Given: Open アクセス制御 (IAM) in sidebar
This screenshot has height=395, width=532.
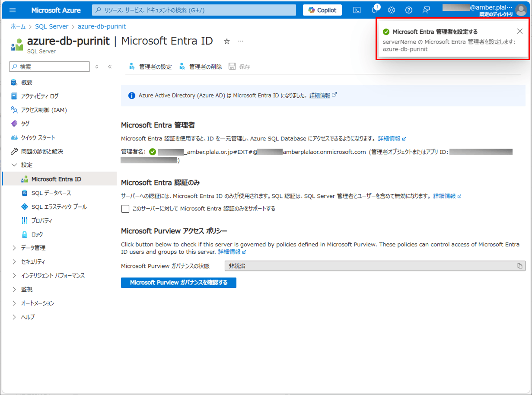Looking at the screenshot, I should (x=44, y=110).
